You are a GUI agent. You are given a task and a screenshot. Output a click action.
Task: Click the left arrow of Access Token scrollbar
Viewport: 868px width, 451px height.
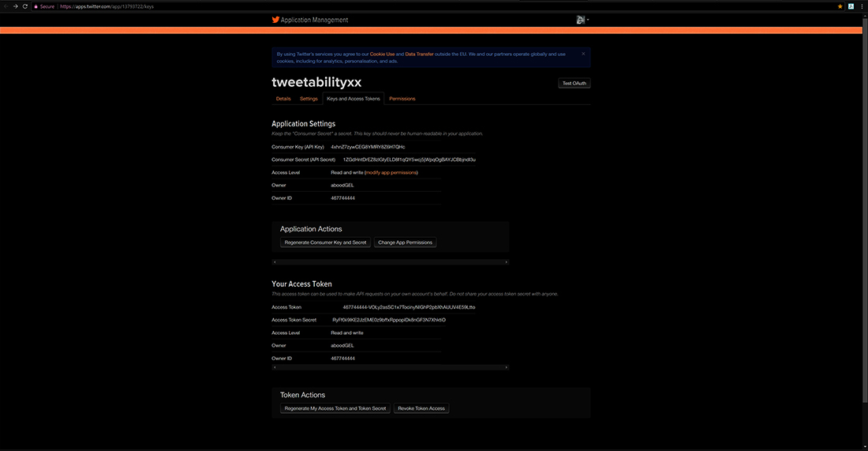275,367
